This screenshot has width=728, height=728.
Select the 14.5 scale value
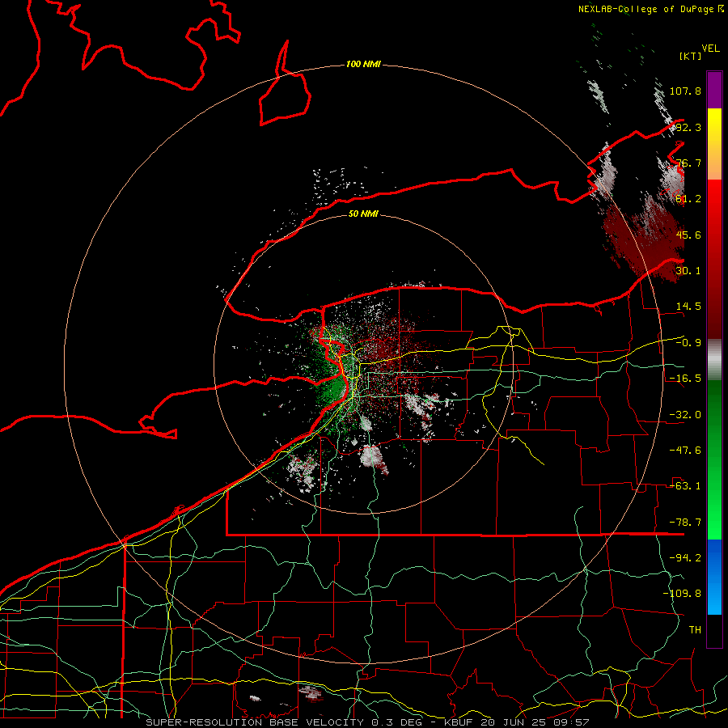688,307
